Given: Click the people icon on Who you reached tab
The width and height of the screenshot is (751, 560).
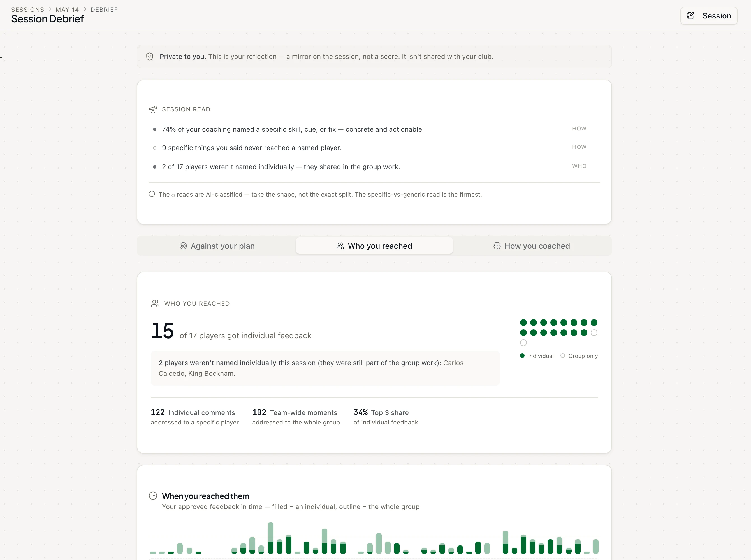Looking at the screenshot, I should [x=340, y=246].
